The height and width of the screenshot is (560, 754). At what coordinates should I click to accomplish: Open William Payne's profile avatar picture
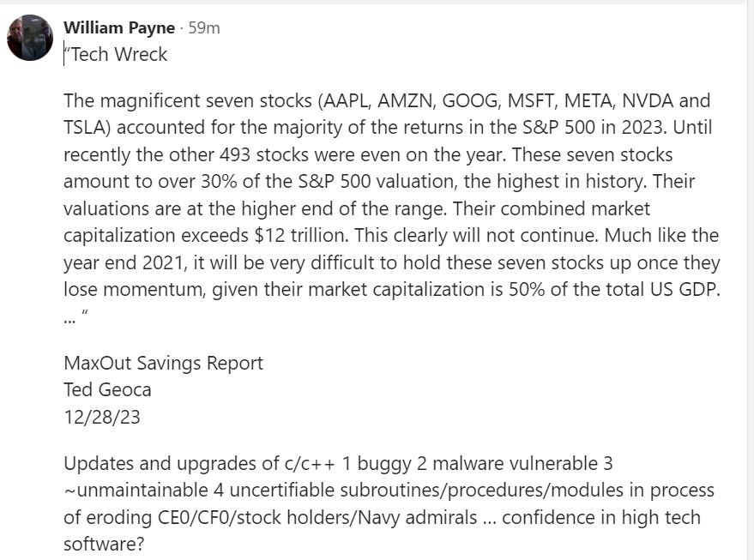[x=30, y=38]
